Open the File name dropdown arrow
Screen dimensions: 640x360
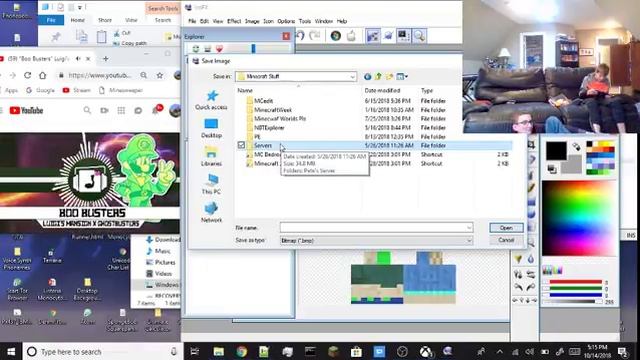(469, 228)
